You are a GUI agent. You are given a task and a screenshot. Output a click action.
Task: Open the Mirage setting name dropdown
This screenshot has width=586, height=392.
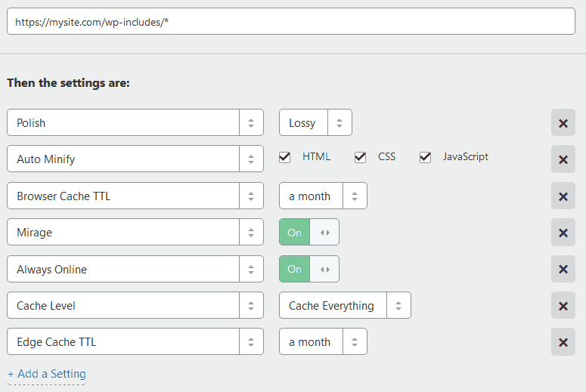click(x=135, y=232)
